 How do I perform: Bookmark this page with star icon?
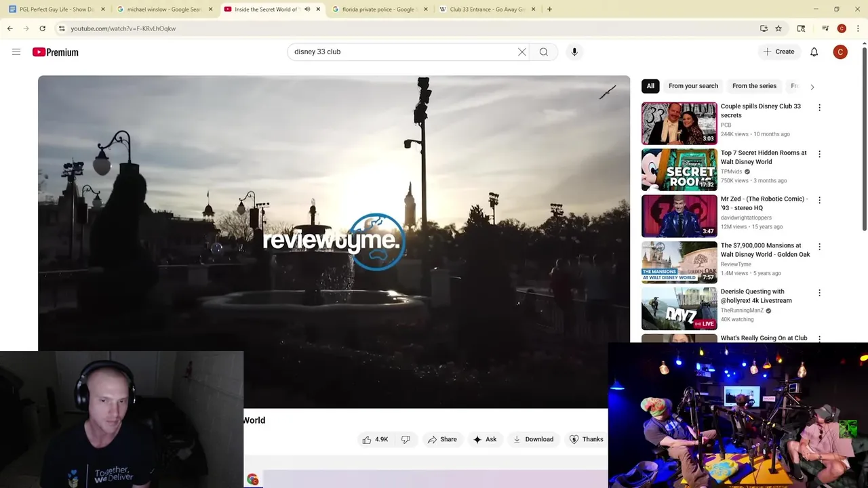pyautogui.click(x=778, y=28)
